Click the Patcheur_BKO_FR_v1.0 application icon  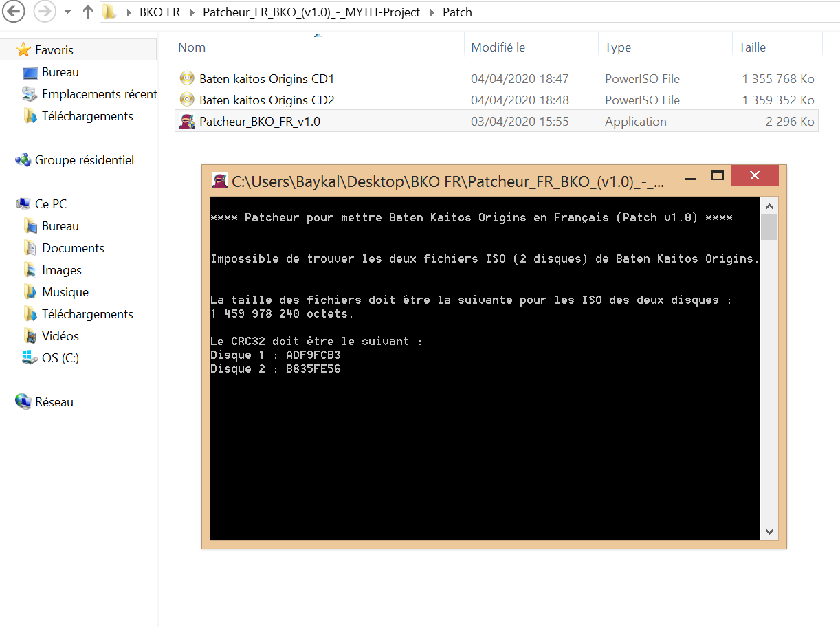[187, 121]
